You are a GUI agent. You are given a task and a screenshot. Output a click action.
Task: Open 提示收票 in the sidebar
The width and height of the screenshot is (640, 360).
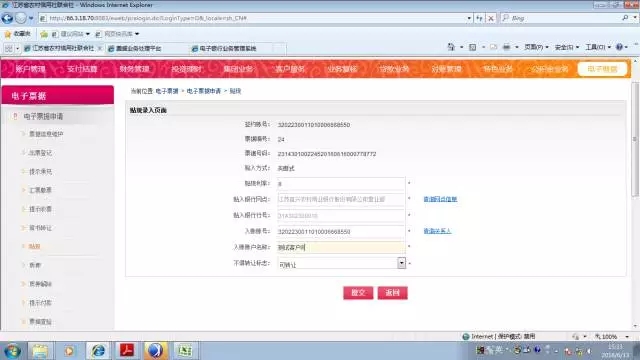[x=40, y=209]
